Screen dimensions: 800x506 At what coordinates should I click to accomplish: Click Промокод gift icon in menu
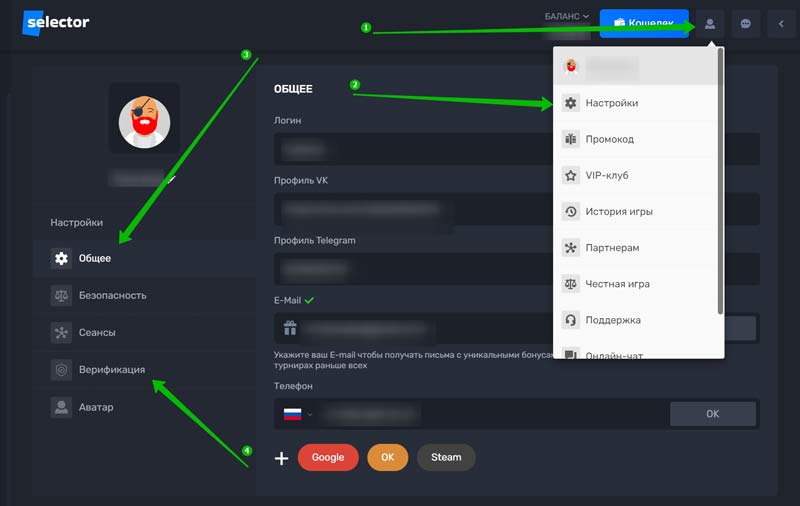570,139
